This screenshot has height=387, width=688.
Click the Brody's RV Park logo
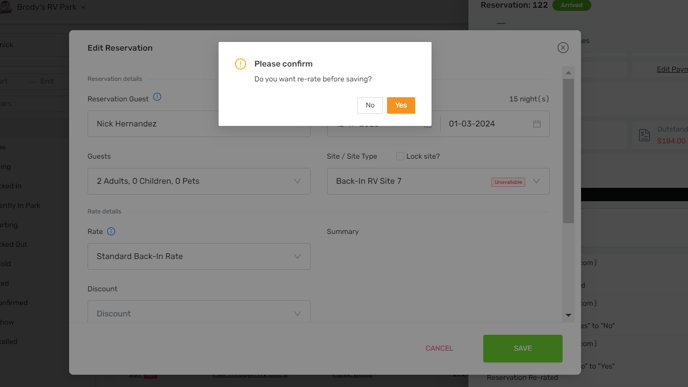tap(6, 7)
